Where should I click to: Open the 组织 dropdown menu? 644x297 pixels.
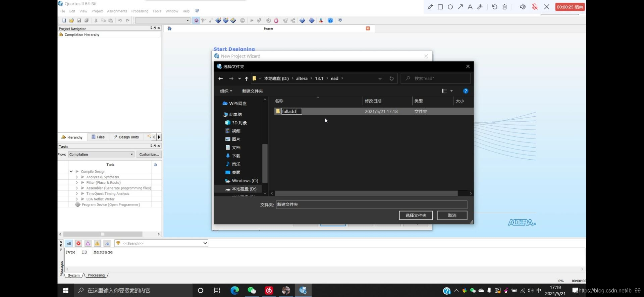(x=226, y=91)
